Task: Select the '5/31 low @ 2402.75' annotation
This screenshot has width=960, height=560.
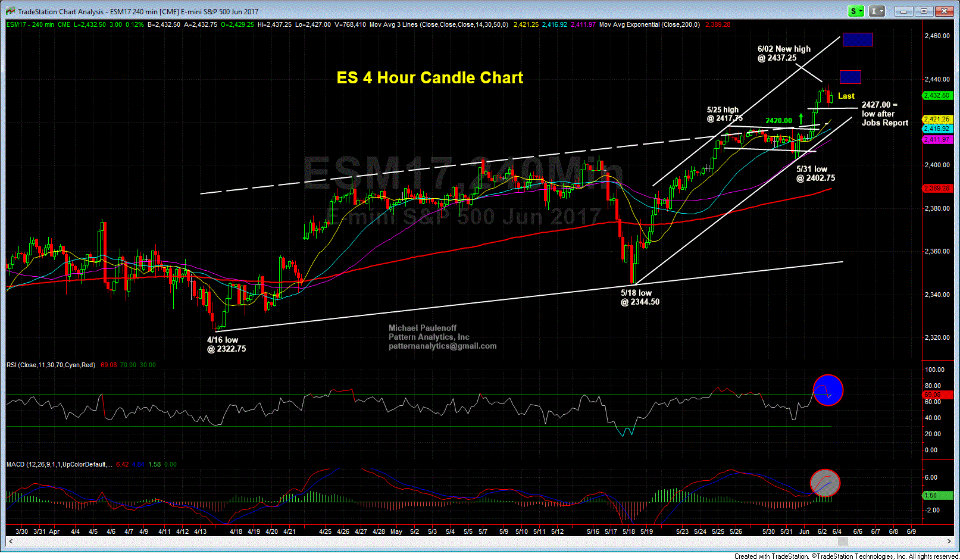Action: [x=815, y=174]
